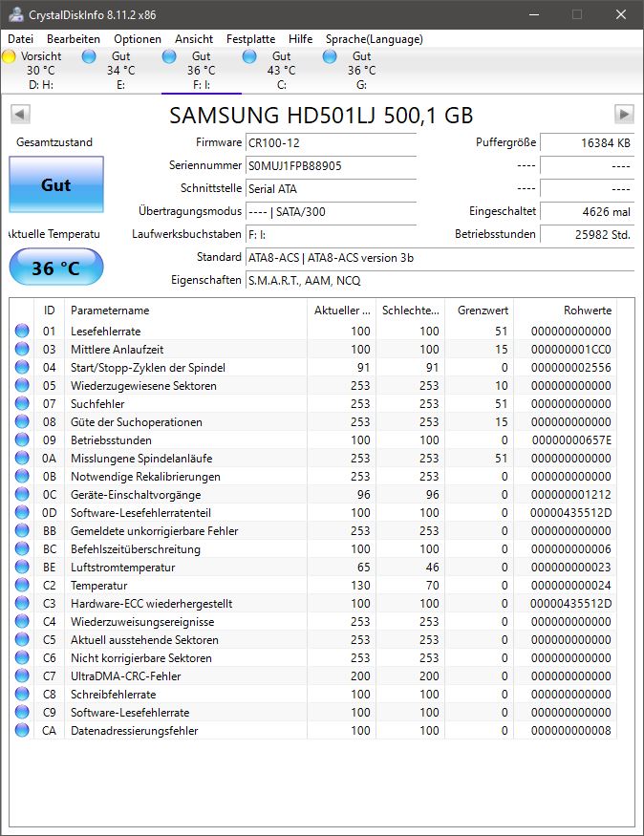
Task: Open the Festplatte menu
Action: point(250,39)
